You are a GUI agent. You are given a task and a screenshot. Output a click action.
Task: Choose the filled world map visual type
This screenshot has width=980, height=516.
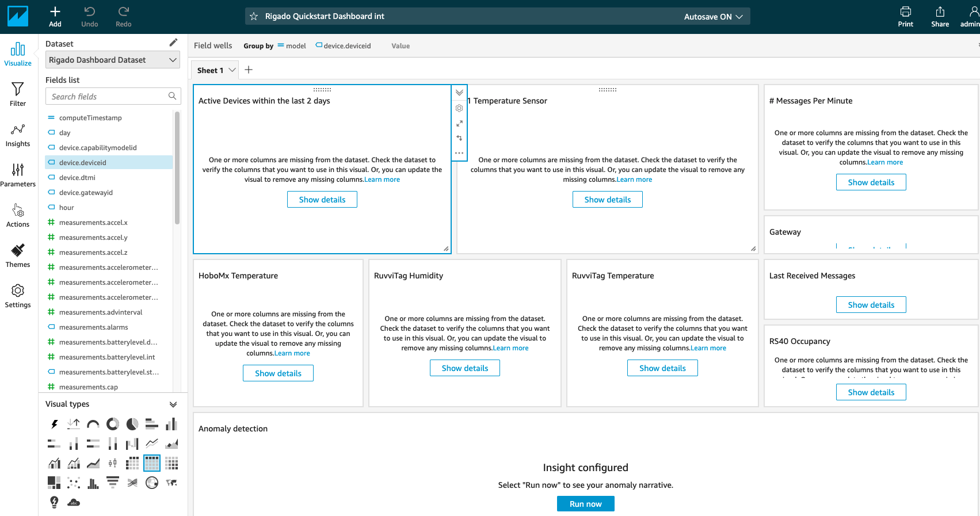click(x=171, y=482)
